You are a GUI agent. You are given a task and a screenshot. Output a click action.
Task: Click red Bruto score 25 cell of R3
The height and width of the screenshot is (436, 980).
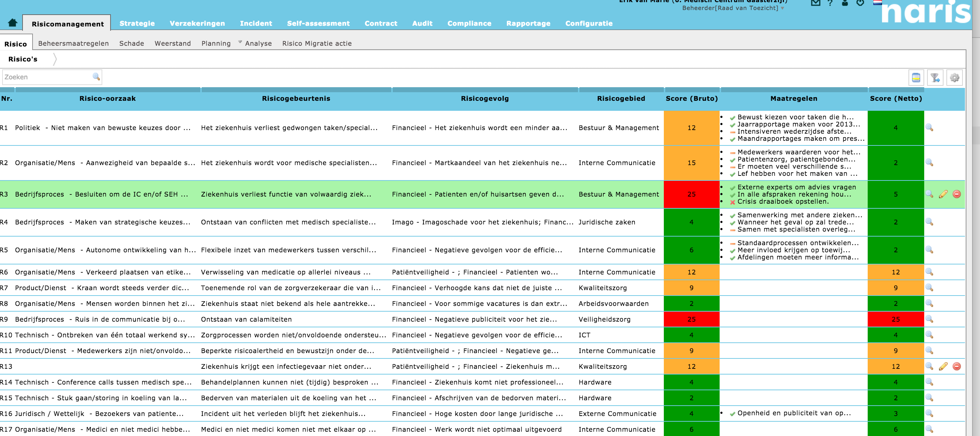click(x=691, y=194)
